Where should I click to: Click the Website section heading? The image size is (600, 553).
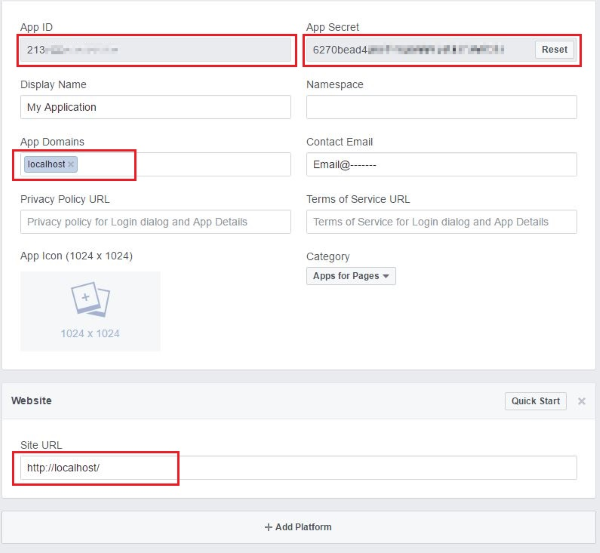[x=32, y=401]
